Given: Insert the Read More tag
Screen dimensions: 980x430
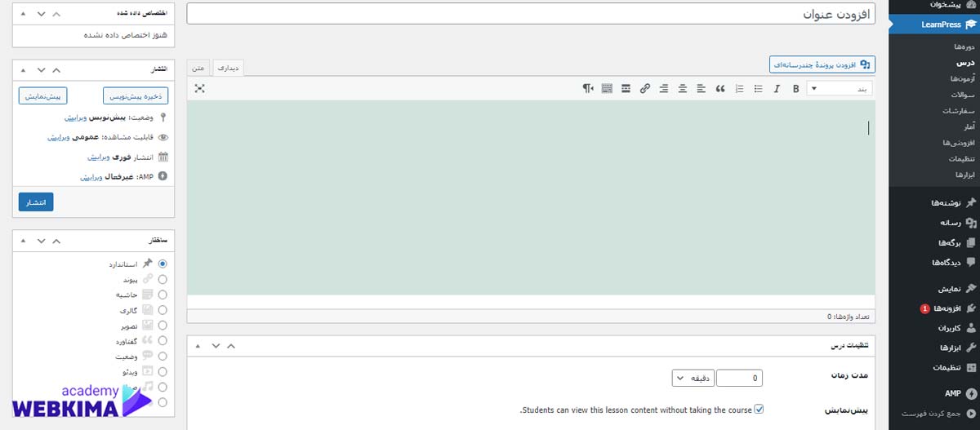Looking at the screenshot, I should click(x=626, y=88).
